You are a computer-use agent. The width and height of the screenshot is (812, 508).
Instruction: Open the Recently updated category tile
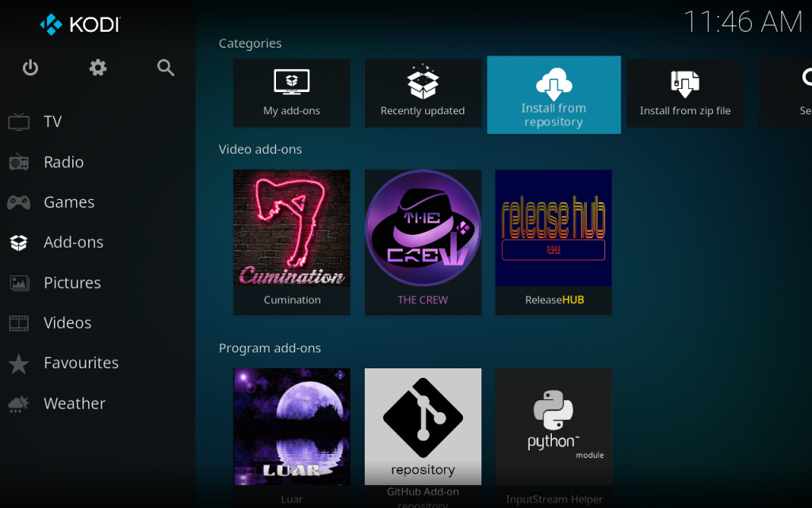click(423, 93)
